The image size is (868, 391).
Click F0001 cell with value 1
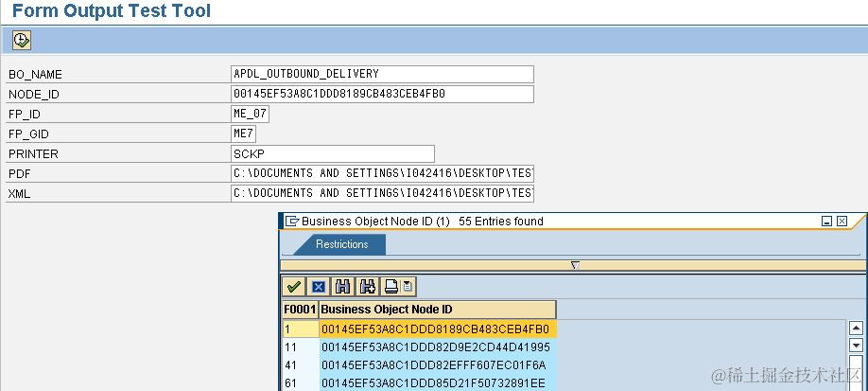point(301,329)
